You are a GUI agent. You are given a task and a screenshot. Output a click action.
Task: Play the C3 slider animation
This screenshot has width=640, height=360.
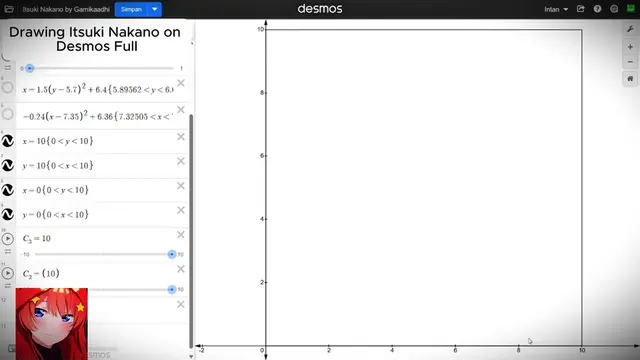(x=7, y=238)
